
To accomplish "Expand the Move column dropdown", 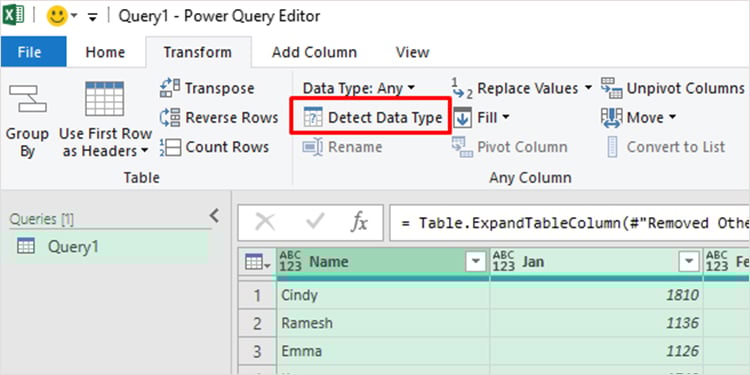I will (x=672, y=118).
